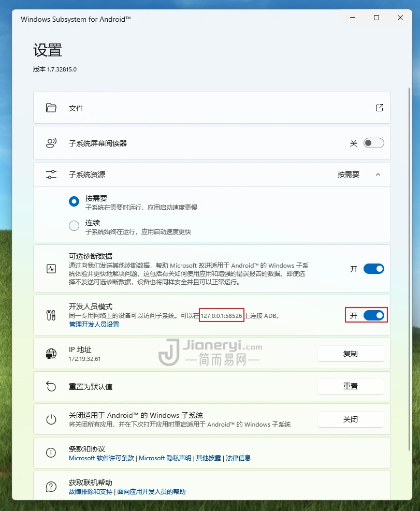420x511 pixels.
Task: Open the 文件 row
Action: pyautogui.click(x=212, y=108)
